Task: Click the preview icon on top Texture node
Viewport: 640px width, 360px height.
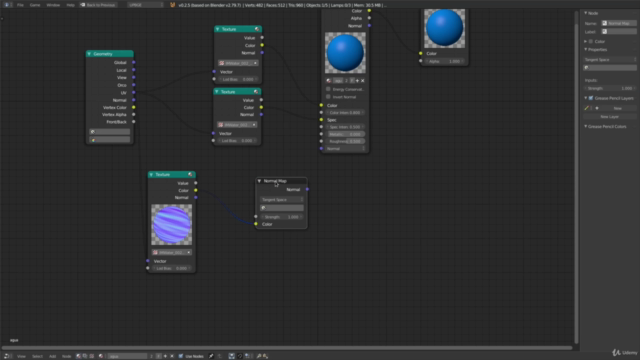Action: click(257, 29)
